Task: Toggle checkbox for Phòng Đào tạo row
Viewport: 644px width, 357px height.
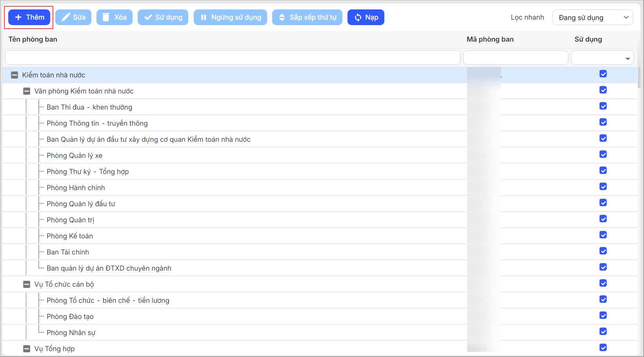Action: 603,315
